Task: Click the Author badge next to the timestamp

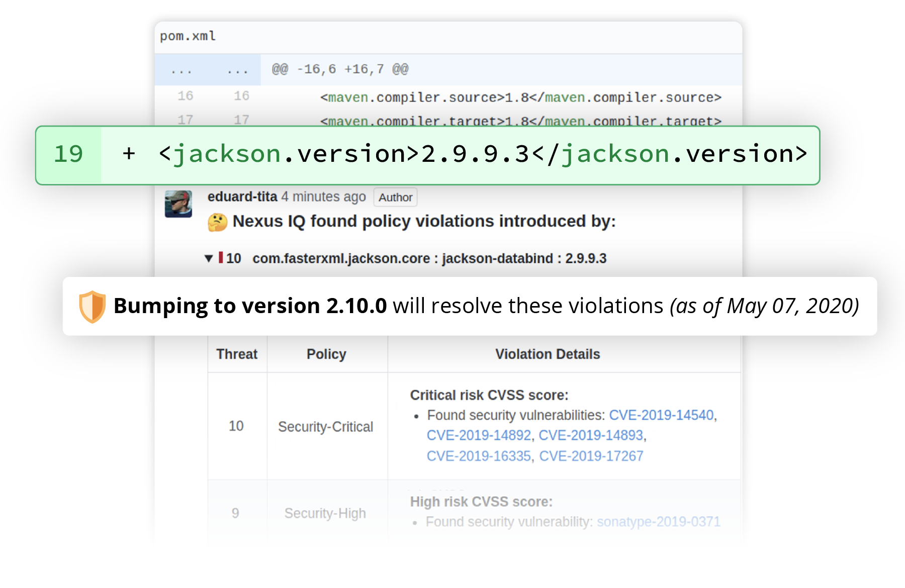Action: [395, 197]
